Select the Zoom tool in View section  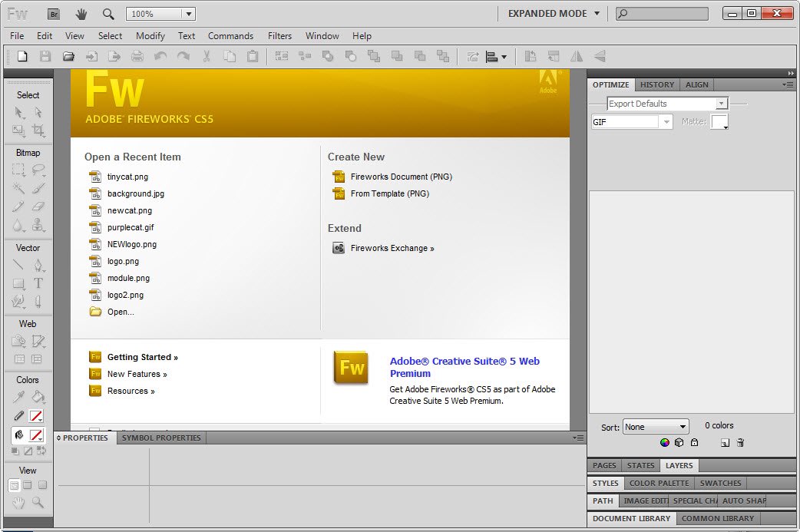click(38, 503)
